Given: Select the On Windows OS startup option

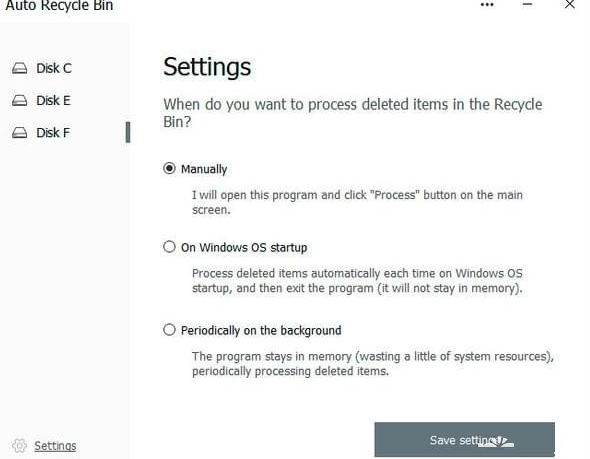Looking at the screenshot, I should coord(169,247).
